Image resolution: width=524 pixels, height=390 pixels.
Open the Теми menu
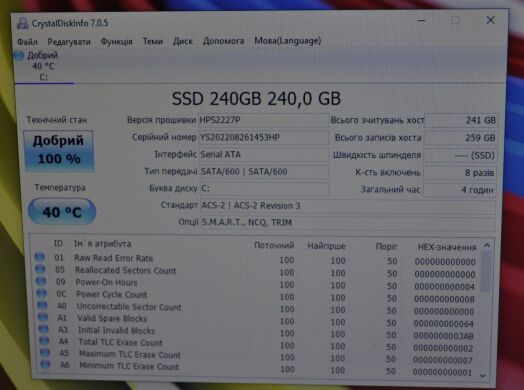[x=153, y=41]
